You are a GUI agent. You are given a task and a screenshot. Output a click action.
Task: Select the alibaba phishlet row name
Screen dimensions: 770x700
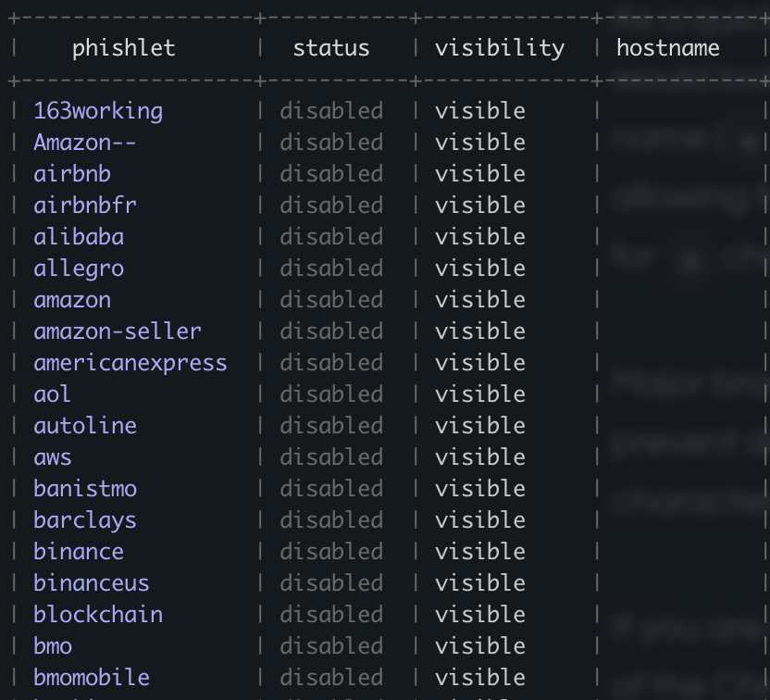pyautogui.click(x=79, y=237)
